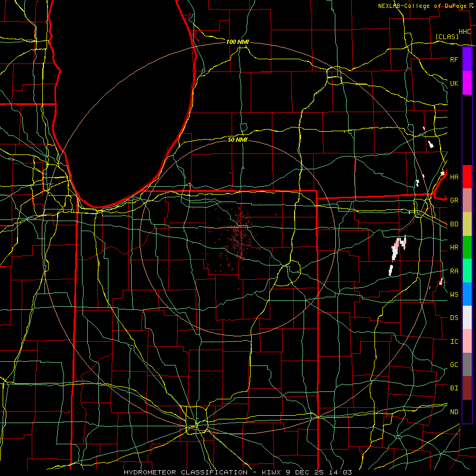Click the DS legend label
Screen dimensions: 476x476
pyautogui.click(x=454, y=318)
